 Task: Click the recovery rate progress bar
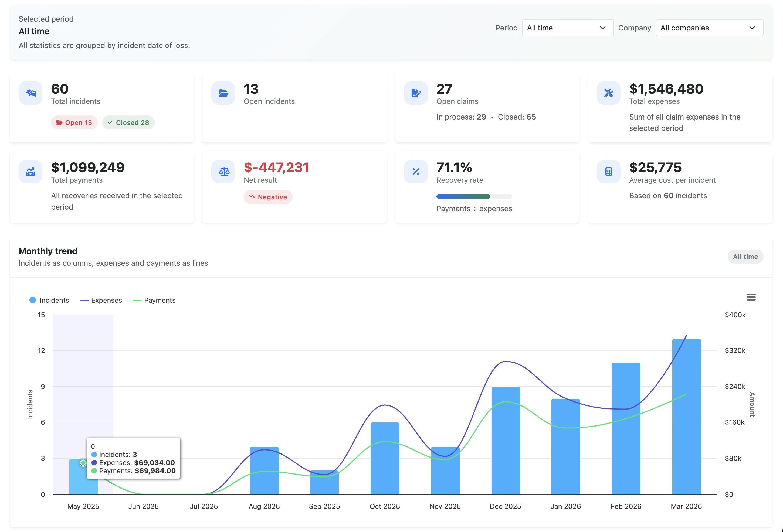click(474, 196)
